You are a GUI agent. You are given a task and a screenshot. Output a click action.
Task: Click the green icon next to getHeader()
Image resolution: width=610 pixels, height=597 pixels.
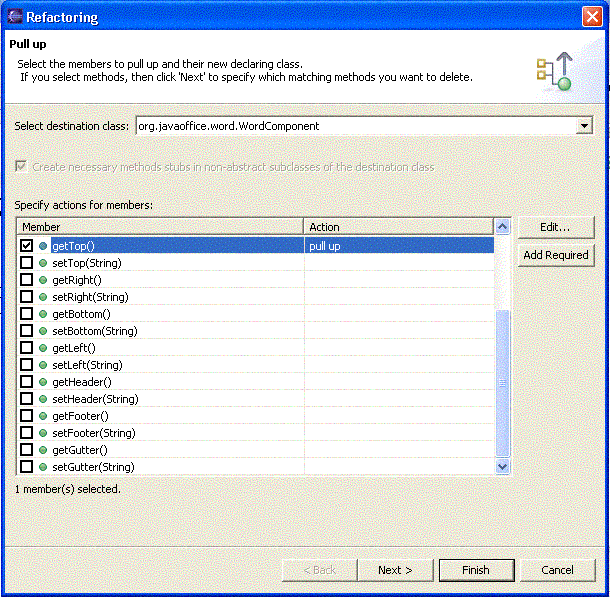point(43,382)
